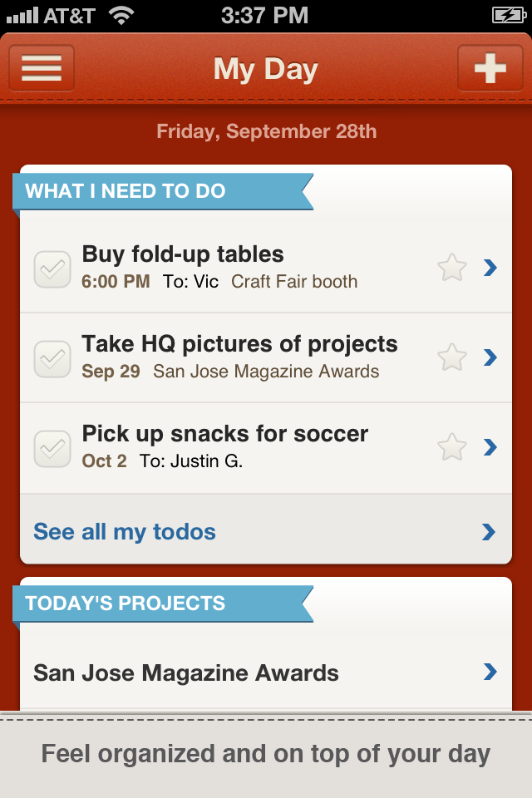Star the Take HQ pictures todo
Screen dimensions: 532x798
click(x=452, y=357)
